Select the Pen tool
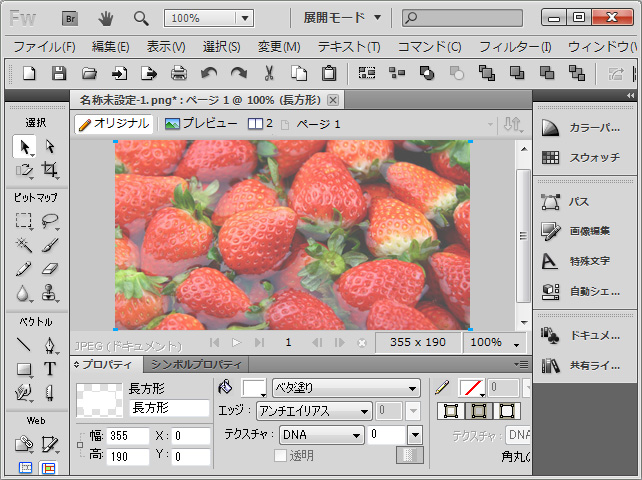The image size is (642, 480). (50, 345)
